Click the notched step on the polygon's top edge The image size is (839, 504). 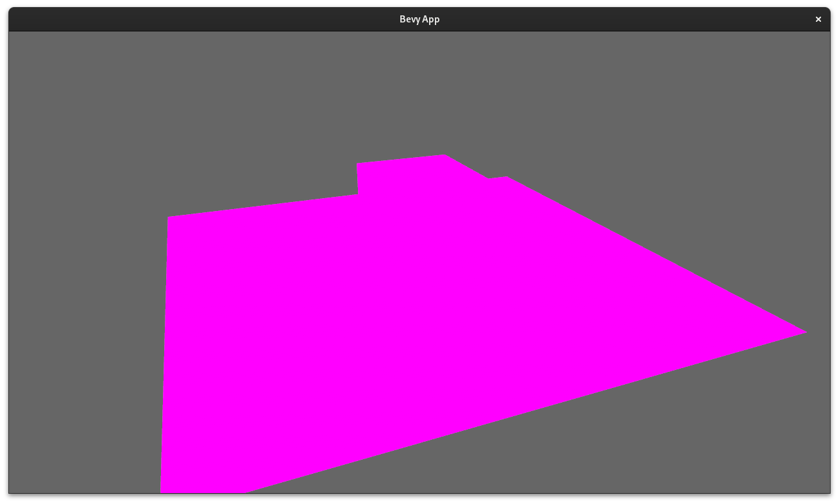(x=357, y=178)
